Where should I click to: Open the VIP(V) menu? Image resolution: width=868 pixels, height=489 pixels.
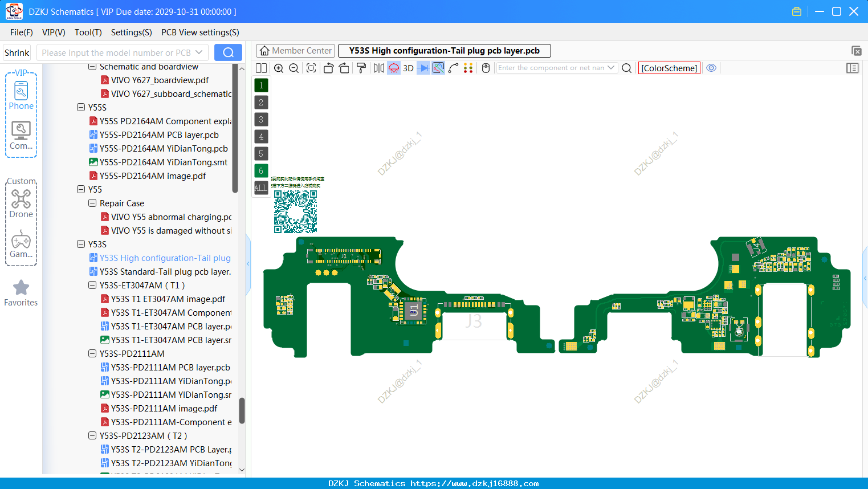[x=54, y=32]
